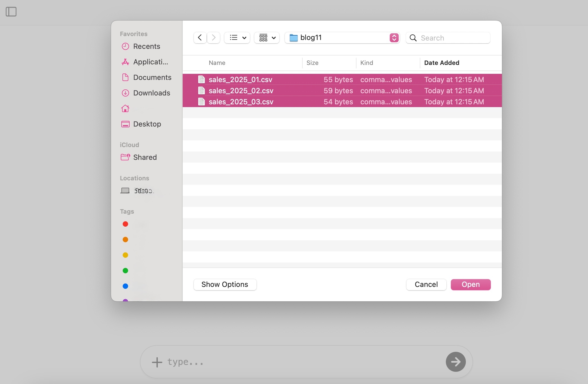Toggle the sidebar panel icon
588x384 pixels.
click(x=11, y=12)
